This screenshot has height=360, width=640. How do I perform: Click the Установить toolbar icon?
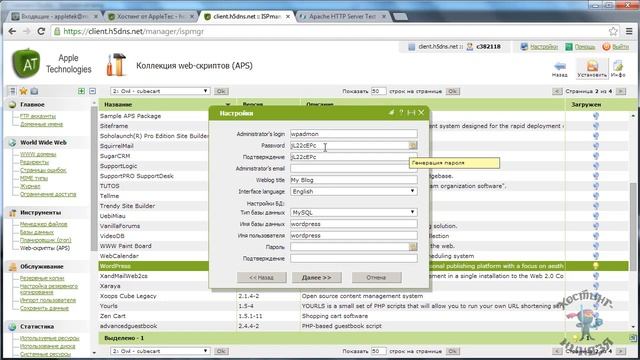(x=592, y=69)
